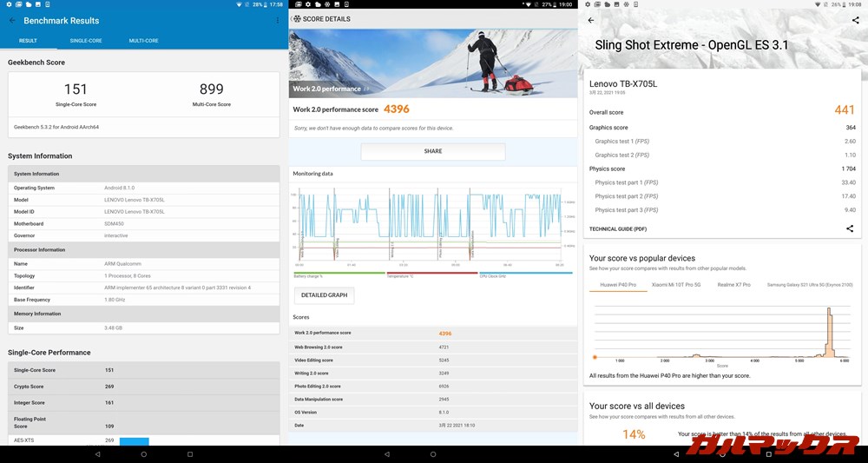Tap the Wi-Fi icon in Geekbench status bar

(x=239, y=4)
